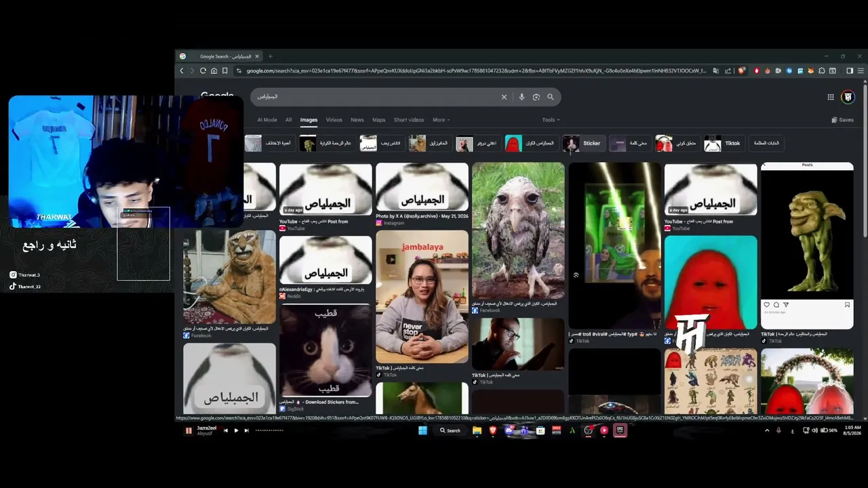Expand the Tools dropdown
The height and width of the screenshot is (488, 868).
click(551, 120)
